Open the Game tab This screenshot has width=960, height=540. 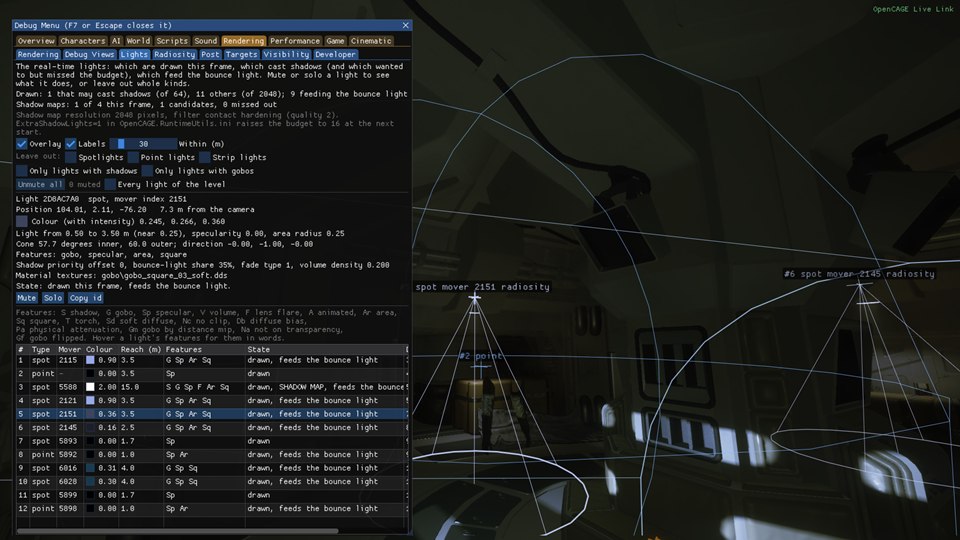[335, 41]
